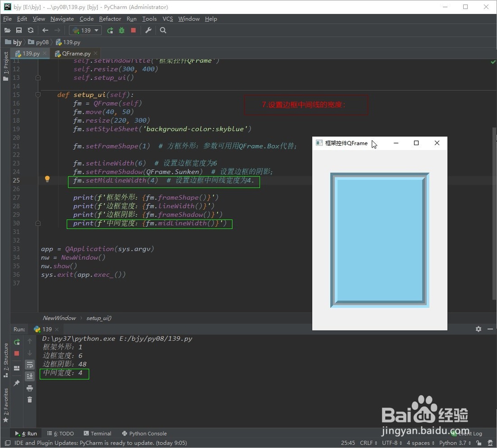Viewport: 497px width, 448px height.
Task: Toggle scroll to end in Run console
Action: tap(30, 376)
